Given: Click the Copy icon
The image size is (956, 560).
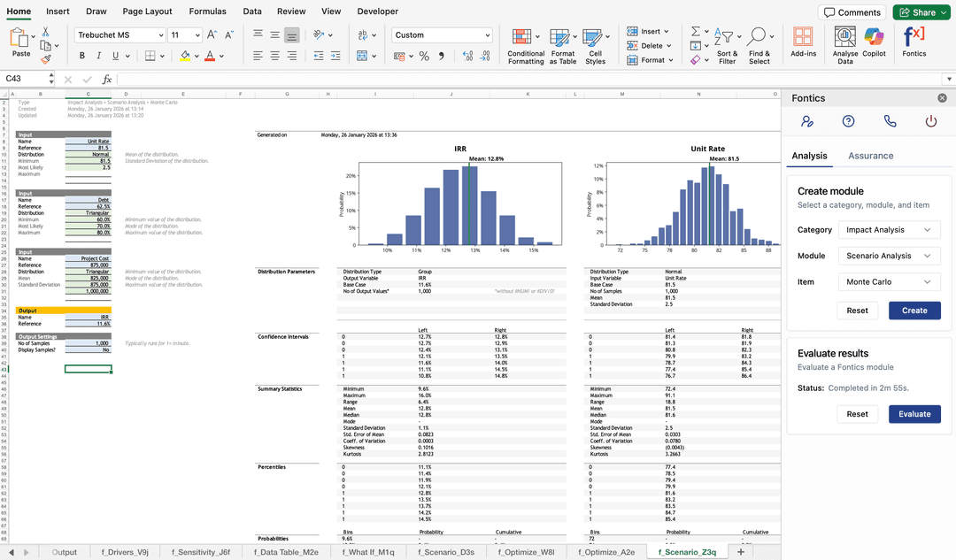Looking at the screenshot, I should 46,45.
